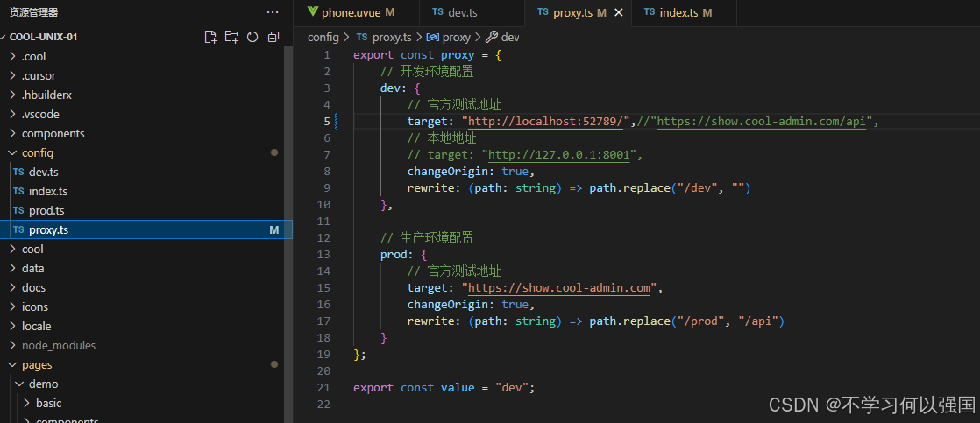Expand the icons folder
980x423 pixels.
click(x=146, y=307)
